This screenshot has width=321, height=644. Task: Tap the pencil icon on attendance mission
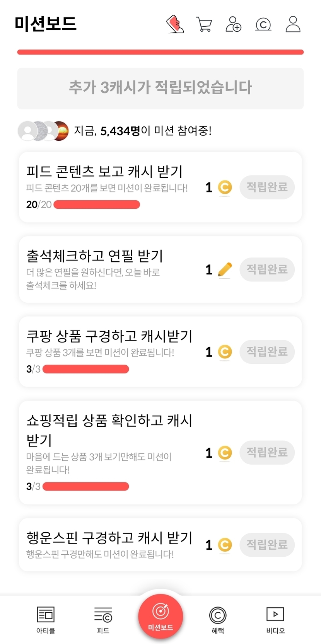(x=225, y=269)
